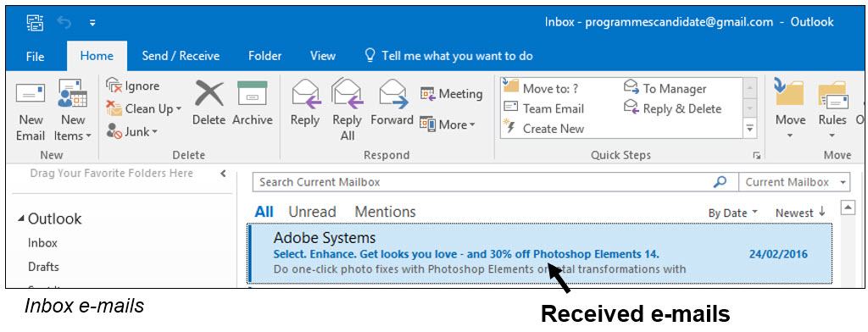Open the By Date sort dropdown
Image resolution: width=868 pixels, height=332 pixels.
[733, 213]
